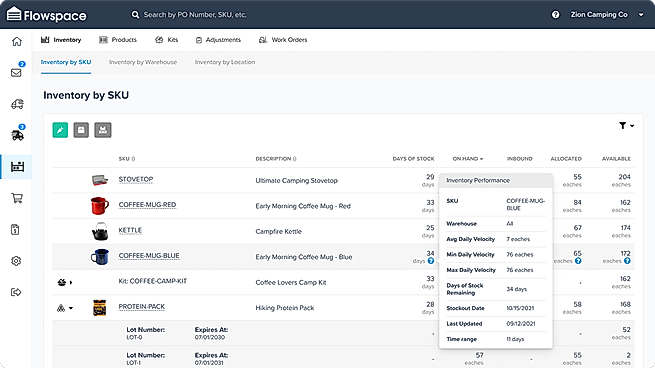The width and height of the screenshot is (655, 368).
Task: Open the filter funnel dropdown
Action: tap(626, 125)
